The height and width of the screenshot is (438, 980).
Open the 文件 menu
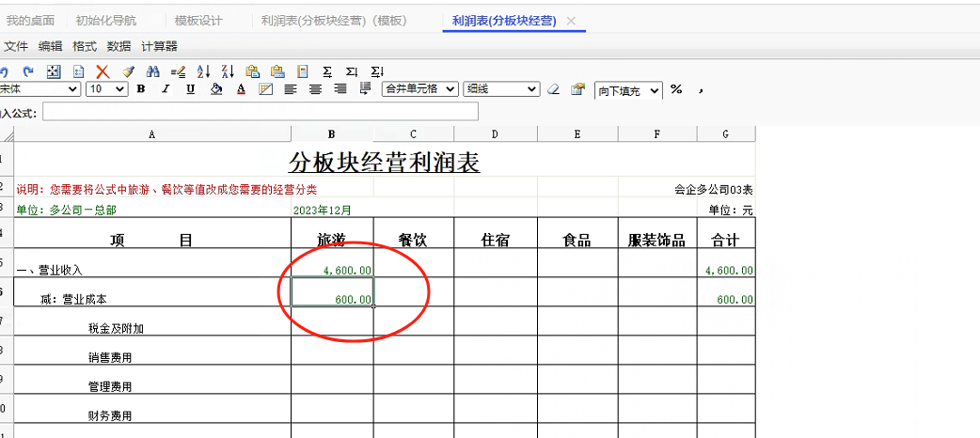(16, 46)
